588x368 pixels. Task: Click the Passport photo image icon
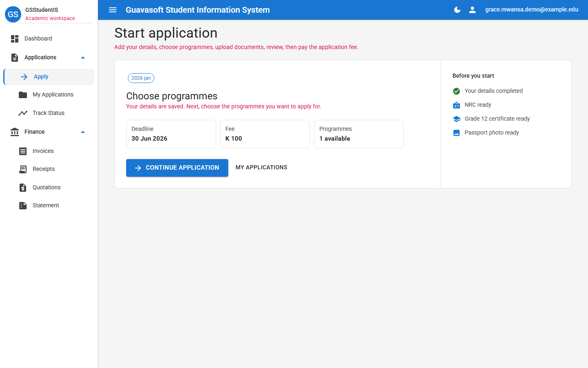coord(457,133)
